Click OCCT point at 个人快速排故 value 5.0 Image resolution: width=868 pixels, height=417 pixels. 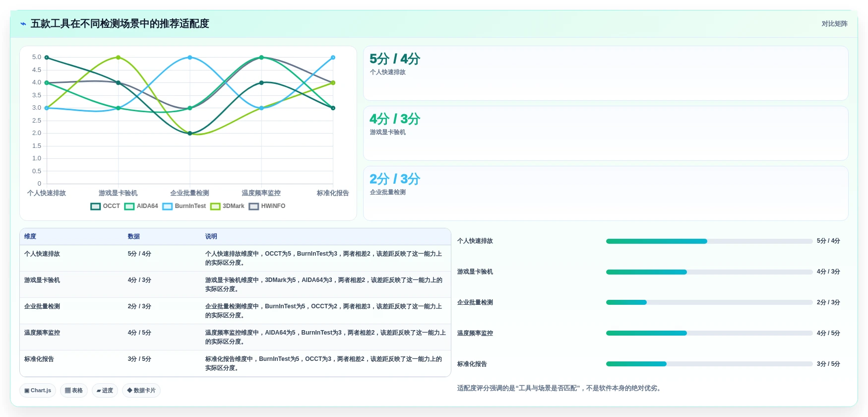pos(47,58)
